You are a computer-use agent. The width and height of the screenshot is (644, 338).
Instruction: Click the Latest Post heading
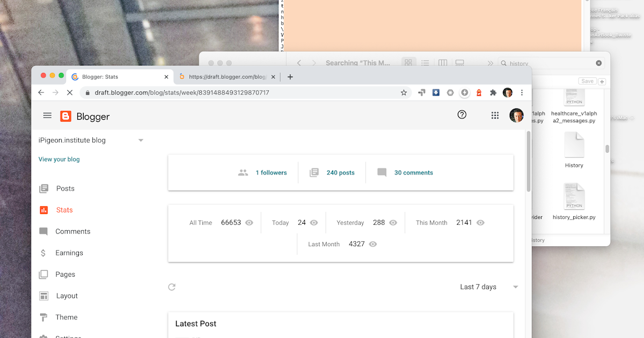tap(196, 324)
